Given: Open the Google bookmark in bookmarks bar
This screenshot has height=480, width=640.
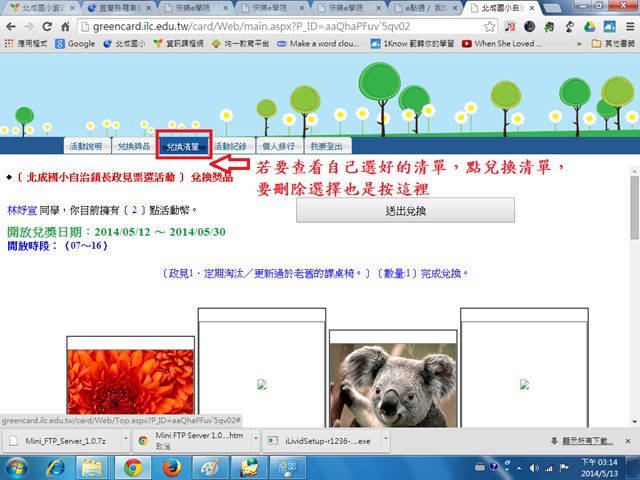Looking at the screenshot, I should pos(75,44).
